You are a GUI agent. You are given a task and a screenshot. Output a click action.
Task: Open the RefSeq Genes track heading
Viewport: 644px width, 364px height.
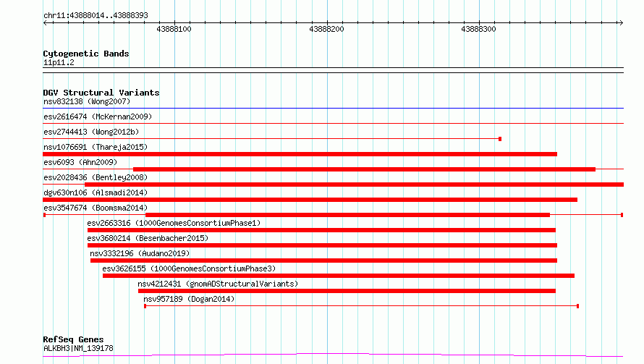[x=73, y=339]
